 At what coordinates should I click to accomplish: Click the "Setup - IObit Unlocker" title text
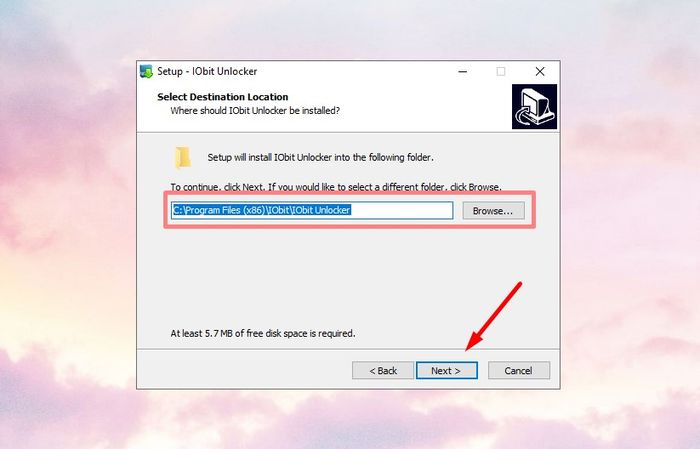tap(207, 71)
